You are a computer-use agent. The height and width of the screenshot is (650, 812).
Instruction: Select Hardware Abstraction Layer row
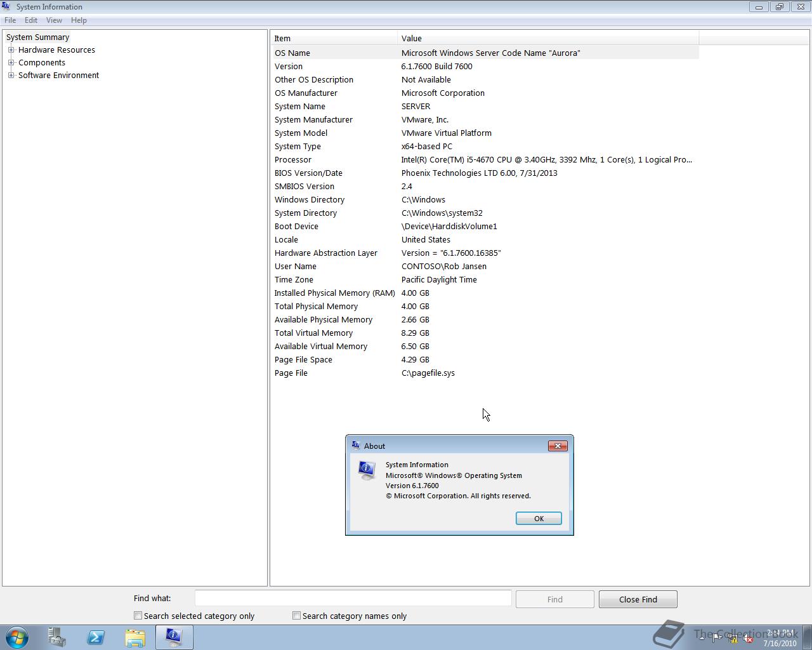pos(485,253)
